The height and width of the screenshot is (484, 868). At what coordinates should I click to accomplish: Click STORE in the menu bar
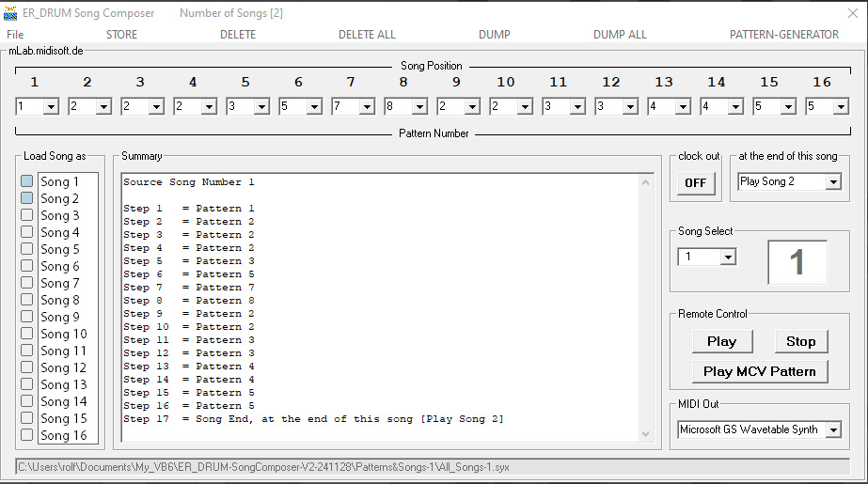[121, 35]
